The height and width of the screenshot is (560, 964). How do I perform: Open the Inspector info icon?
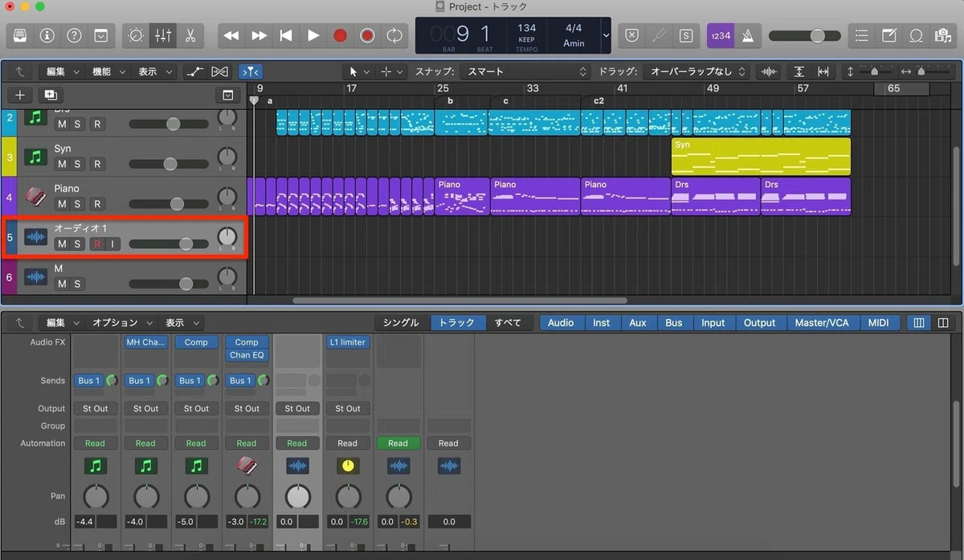click(x=47, y=35)
